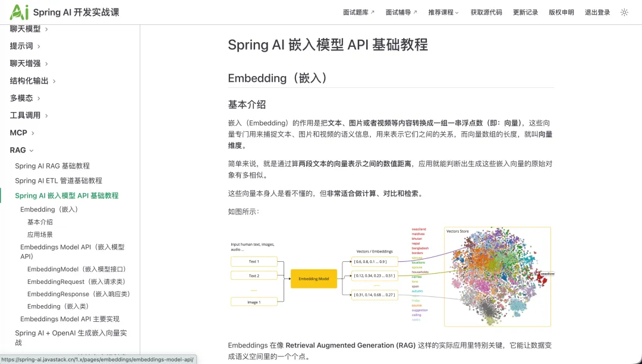Select the active Spring AI 嵌入模型 API 基础教程 item
Viewport: 642px width, 364px height.
point(67,195)
